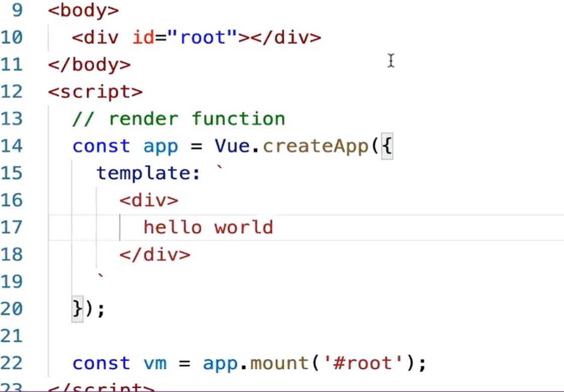Click the <div> tag on line 16
The height and width of the screenshot is (392, 564).
[x=149, y=200]
